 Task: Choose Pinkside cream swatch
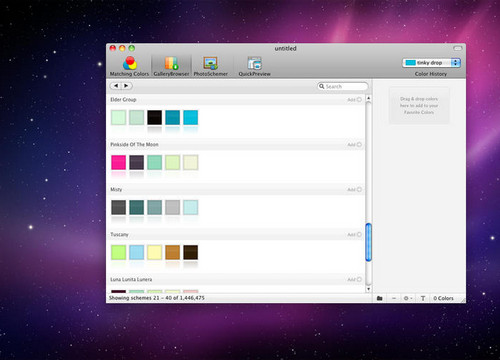pyautogui.click(x=191, y=163)
